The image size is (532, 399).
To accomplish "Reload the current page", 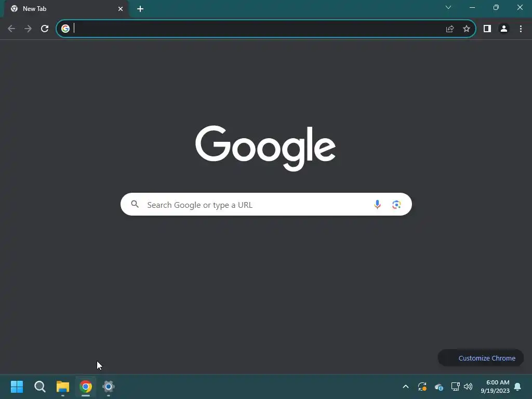I will [x=45, y=29].
